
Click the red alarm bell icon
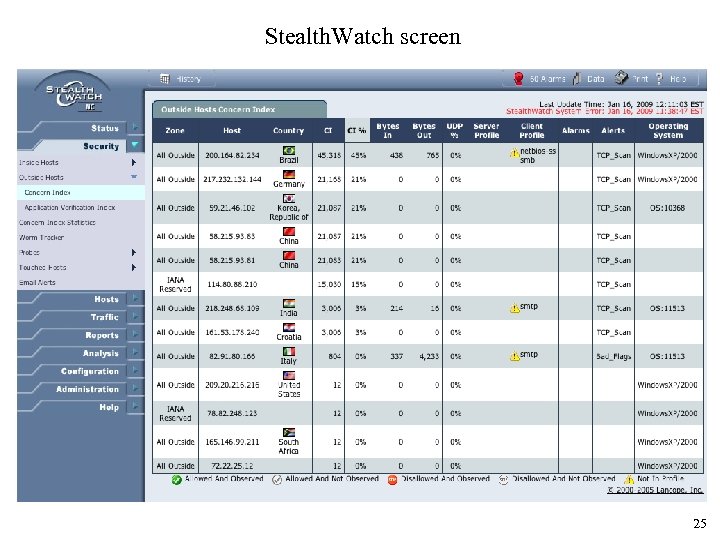click(518, 79)
